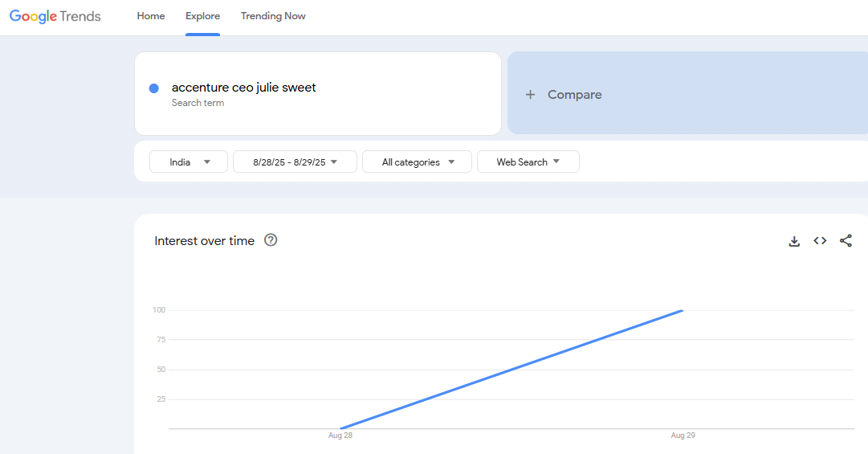Go to the Home tab
868x454 pixels.
(151, 16)
